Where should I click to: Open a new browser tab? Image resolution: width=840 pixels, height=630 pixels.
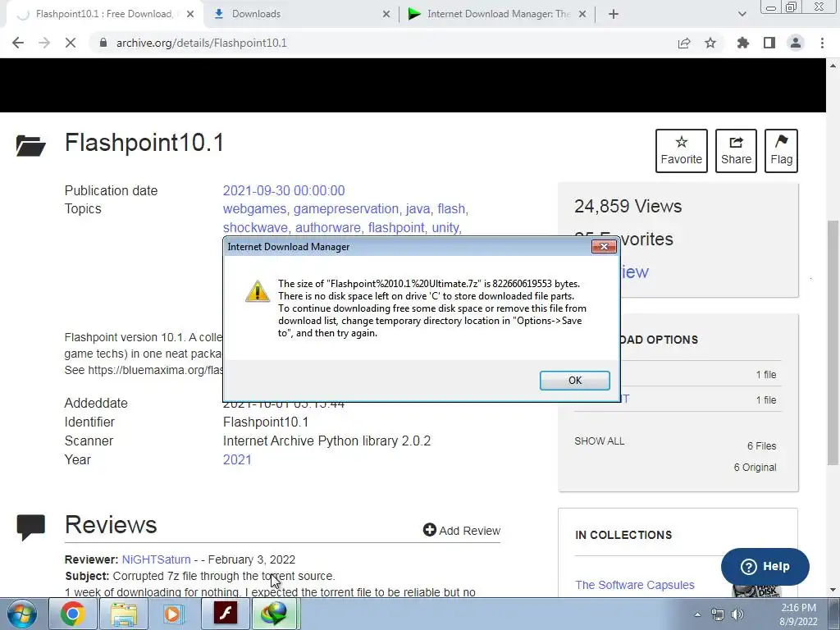coord(614,14)
